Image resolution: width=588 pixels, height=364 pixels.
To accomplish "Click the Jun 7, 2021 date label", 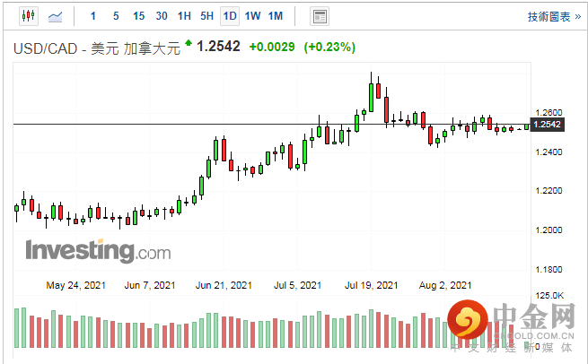I will pos(150,285).
